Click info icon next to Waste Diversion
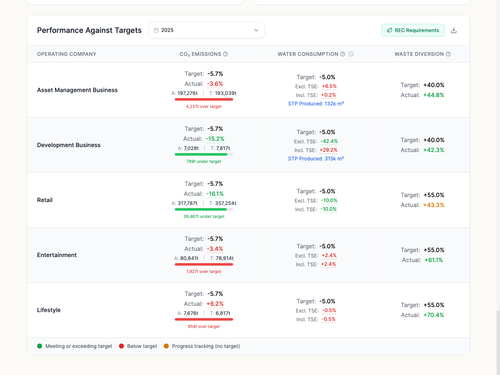The image size is (500, 375). 448,54
